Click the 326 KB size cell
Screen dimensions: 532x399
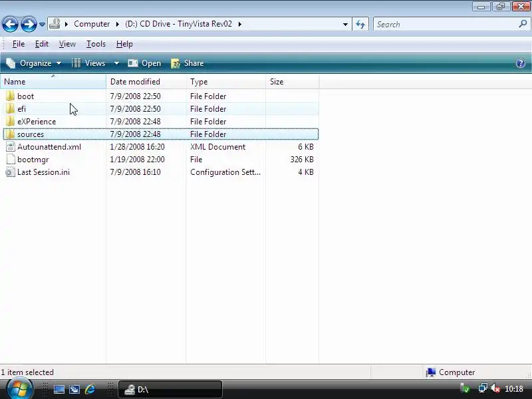point(302,160)
